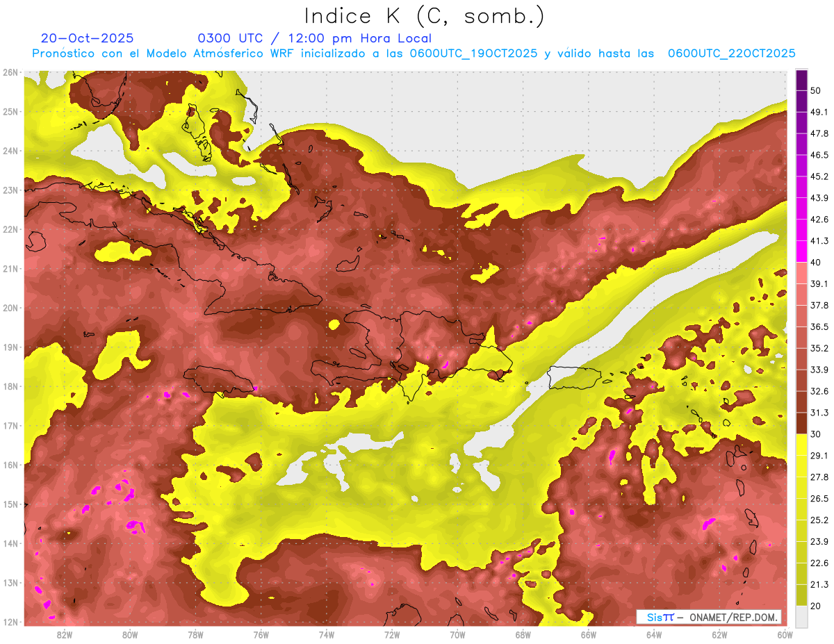Click the '33.9' value on the color legend
Viewport: 834px width, 644px height.
click(819, 370)
